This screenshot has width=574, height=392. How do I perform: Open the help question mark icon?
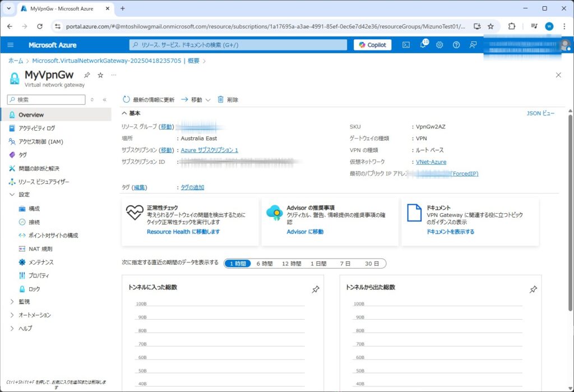(x=456, y=45)
